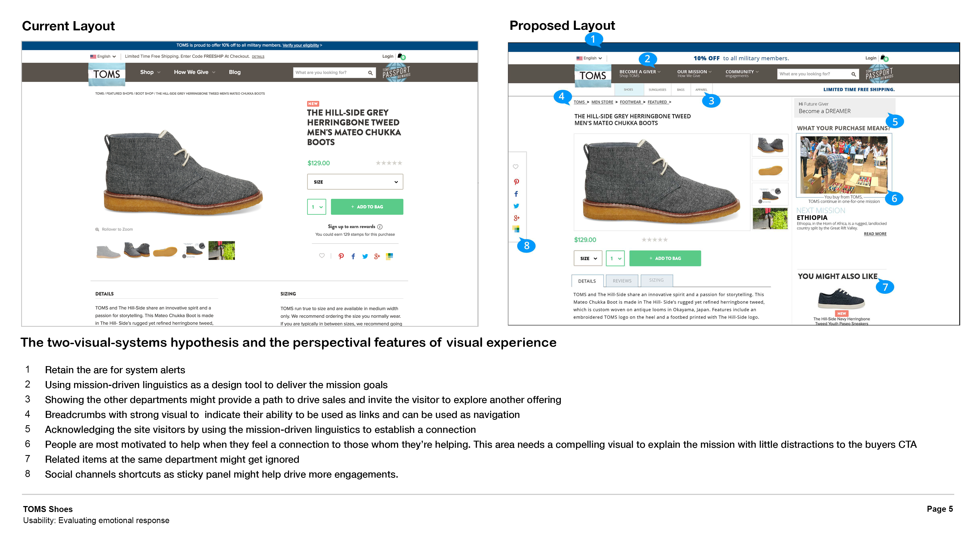This screenshot has width=980, height=547.
Task: Open the quantity dropdown in the Proposed Layout
Action: coord(615,258)
